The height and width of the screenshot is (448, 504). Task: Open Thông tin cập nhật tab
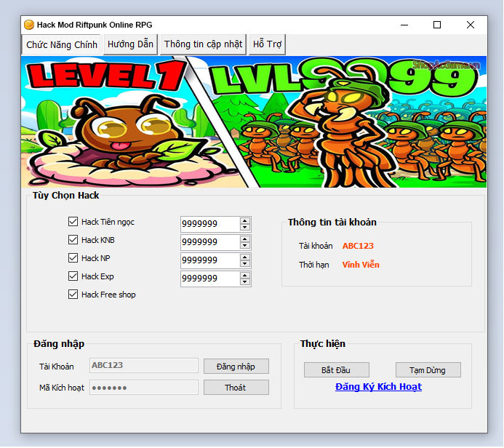(x=203, y=44)
